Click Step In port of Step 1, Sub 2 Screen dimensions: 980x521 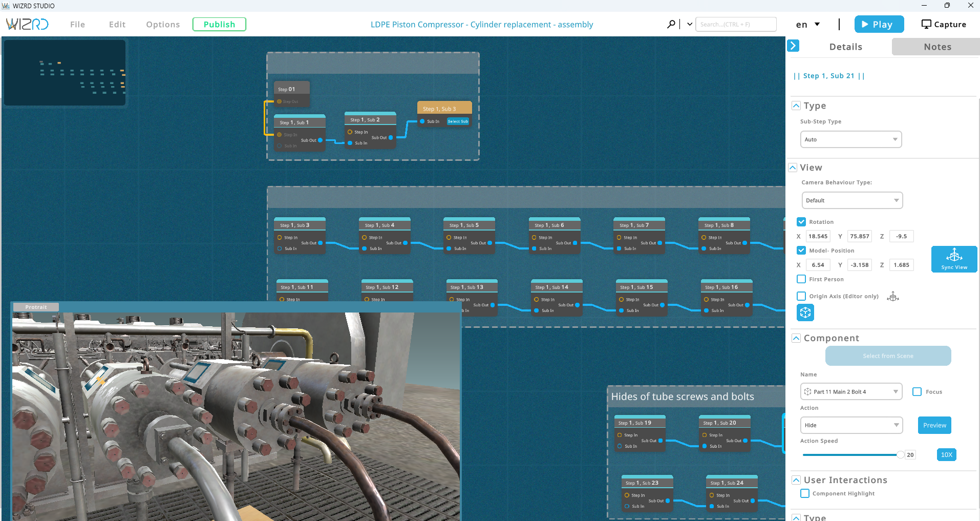click(350, 132)
